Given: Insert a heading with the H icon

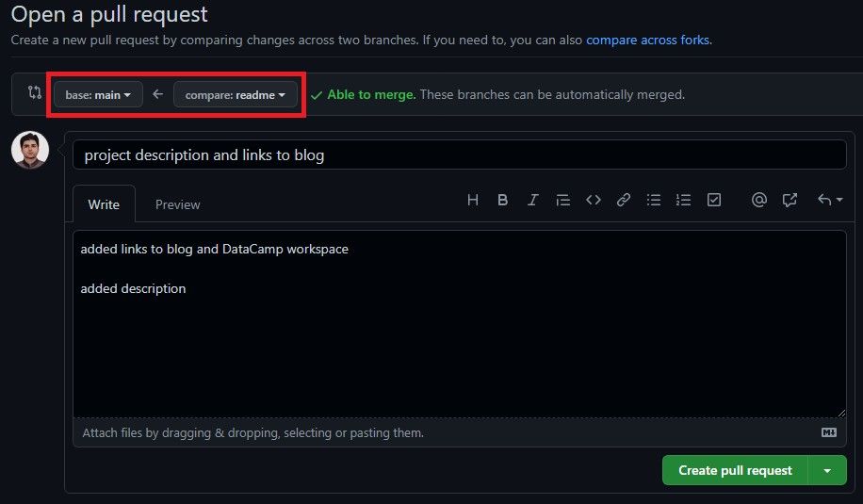Looking at the screenshot, I should tap(472, 200).
